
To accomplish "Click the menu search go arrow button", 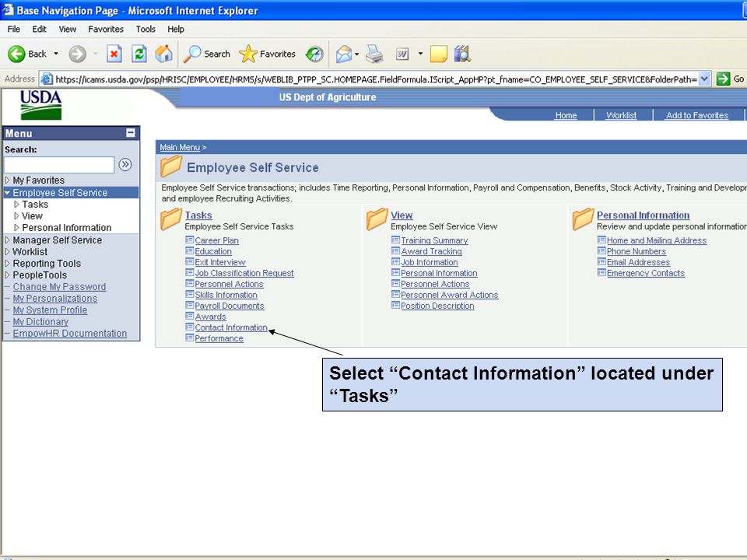I will point(124,165).
